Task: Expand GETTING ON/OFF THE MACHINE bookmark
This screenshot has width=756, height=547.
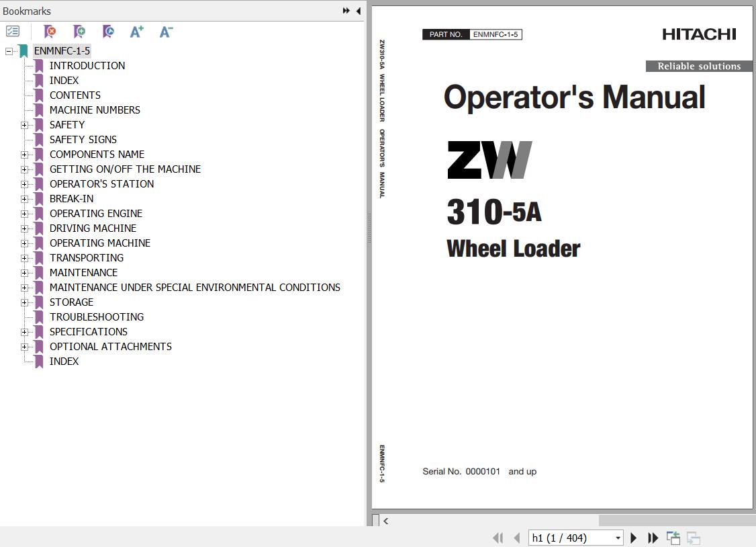Action: point(24,169)
